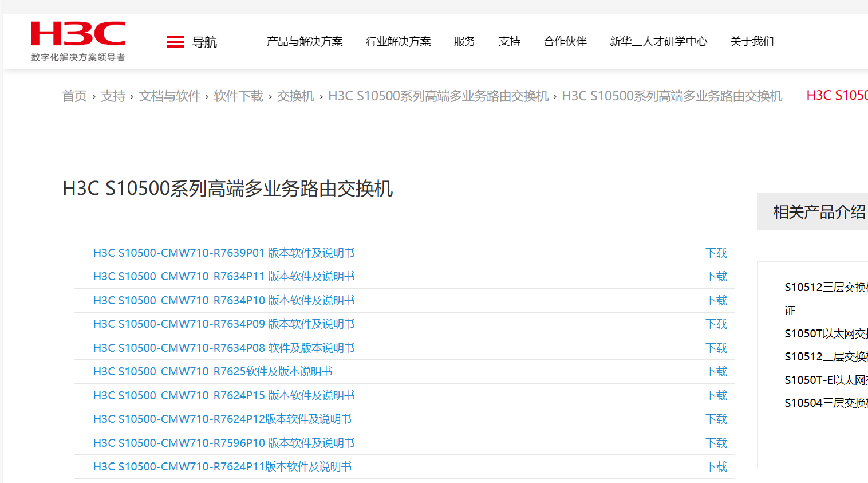Screen dimensions: 868x483
Task: Open 新华三人才研学中心 menu
Action: coord(658,42)
